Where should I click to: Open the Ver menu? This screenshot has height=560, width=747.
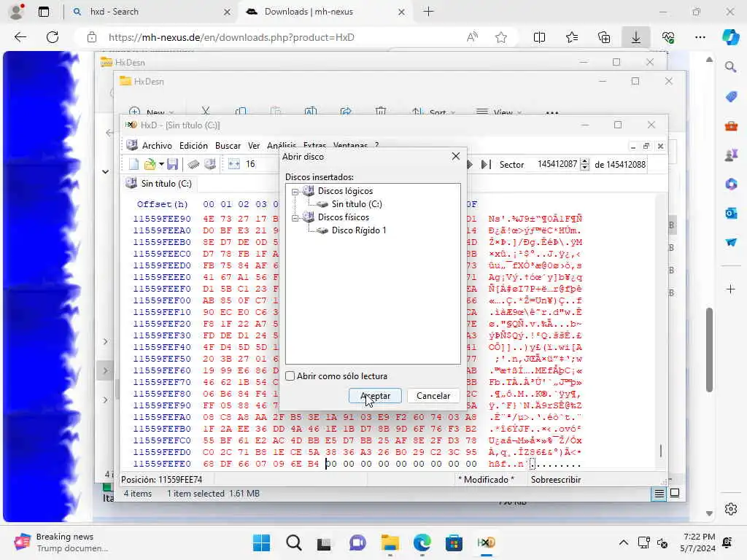254,146
